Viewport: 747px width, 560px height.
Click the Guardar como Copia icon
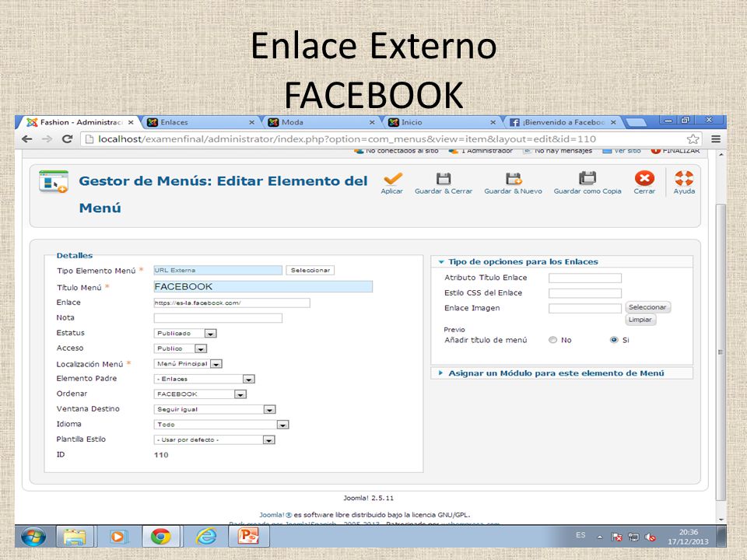pos(587,178)
